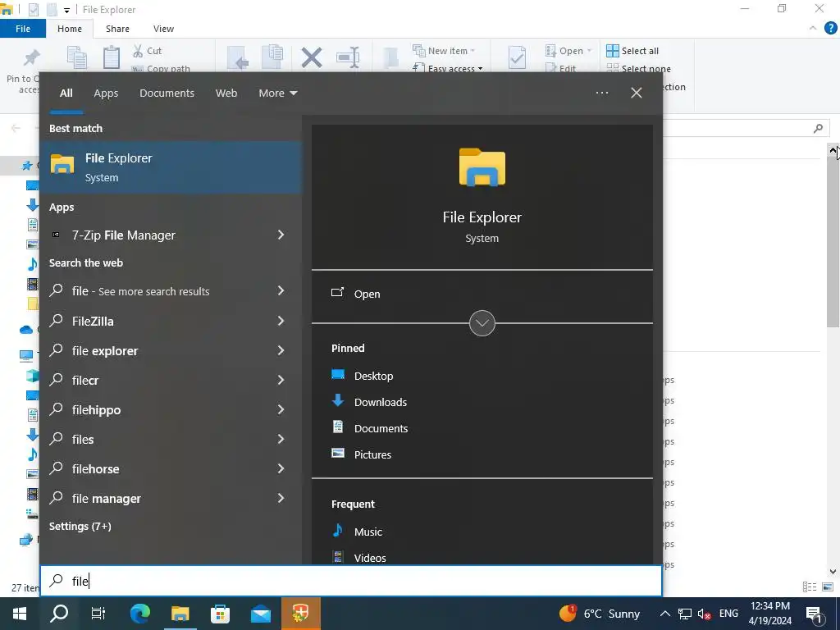Viewport: 840px width, 630px height.
Task: Expand filehippo suggestion arrow
Action: click(281, 409)
